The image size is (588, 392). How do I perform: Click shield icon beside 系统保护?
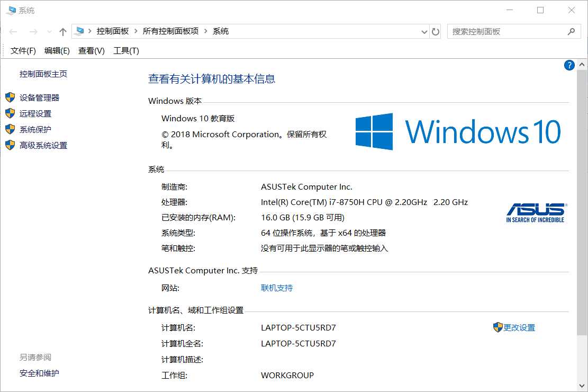pyautogui.click(x=10, y=130)
